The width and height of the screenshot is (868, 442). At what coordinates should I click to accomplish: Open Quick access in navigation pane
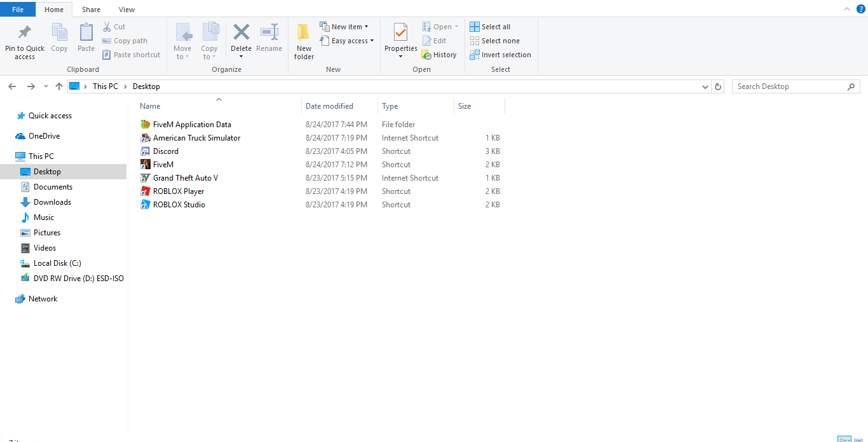click(x=50, y=116)
